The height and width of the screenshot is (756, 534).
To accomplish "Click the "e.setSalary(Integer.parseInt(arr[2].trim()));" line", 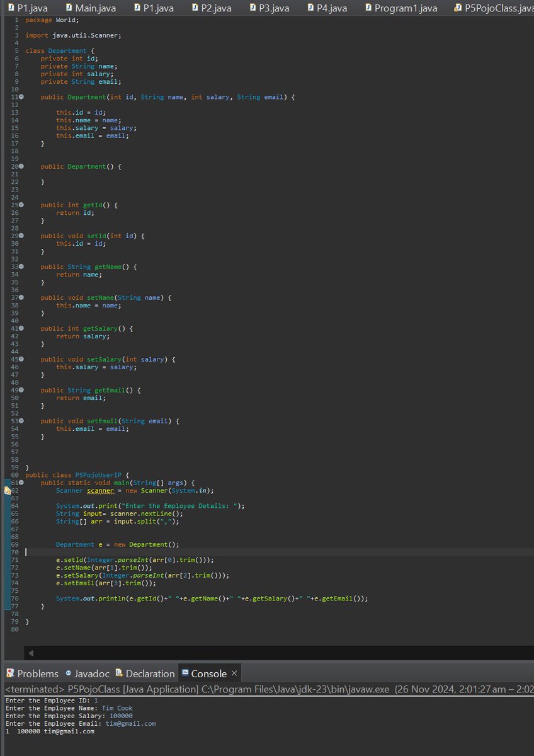I will pyautogui.click(x=142, y=575).
